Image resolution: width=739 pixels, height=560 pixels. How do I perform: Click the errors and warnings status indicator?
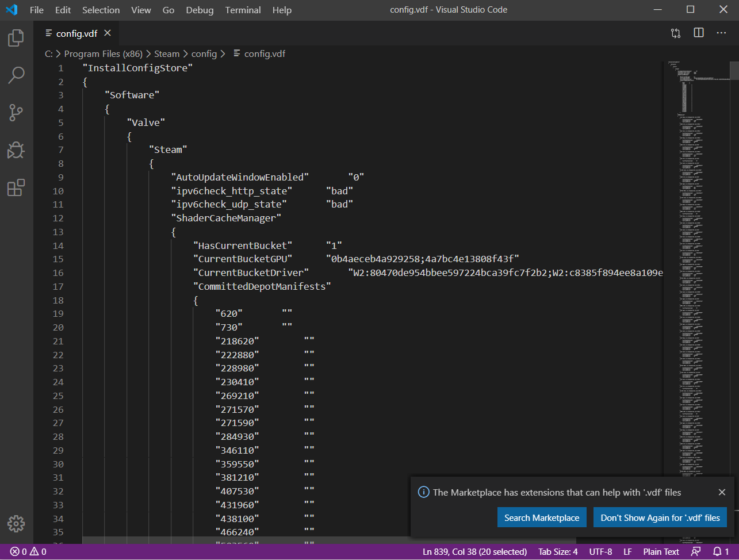click(28, 551)
